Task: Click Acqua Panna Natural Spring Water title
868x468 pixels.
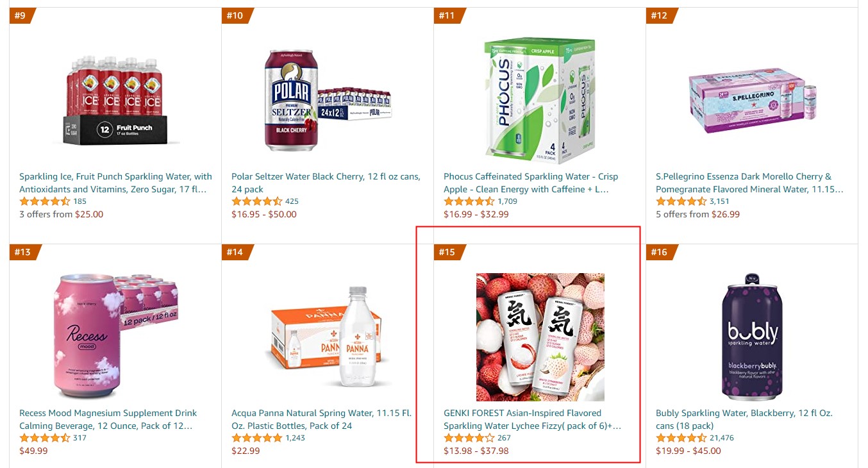Action: pos(321,419)
